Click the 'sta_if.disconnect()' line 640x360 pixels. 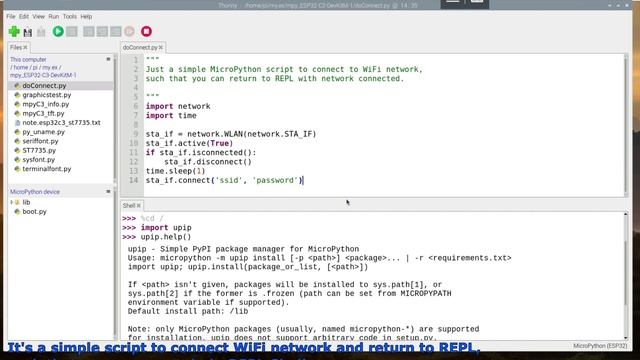click(x=208, y=162)
